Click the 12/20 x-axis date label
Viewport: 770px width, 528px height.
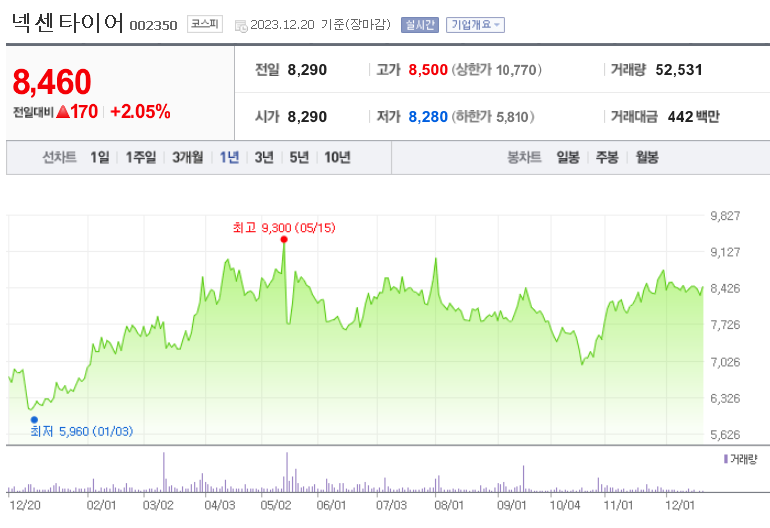[25, 505]
